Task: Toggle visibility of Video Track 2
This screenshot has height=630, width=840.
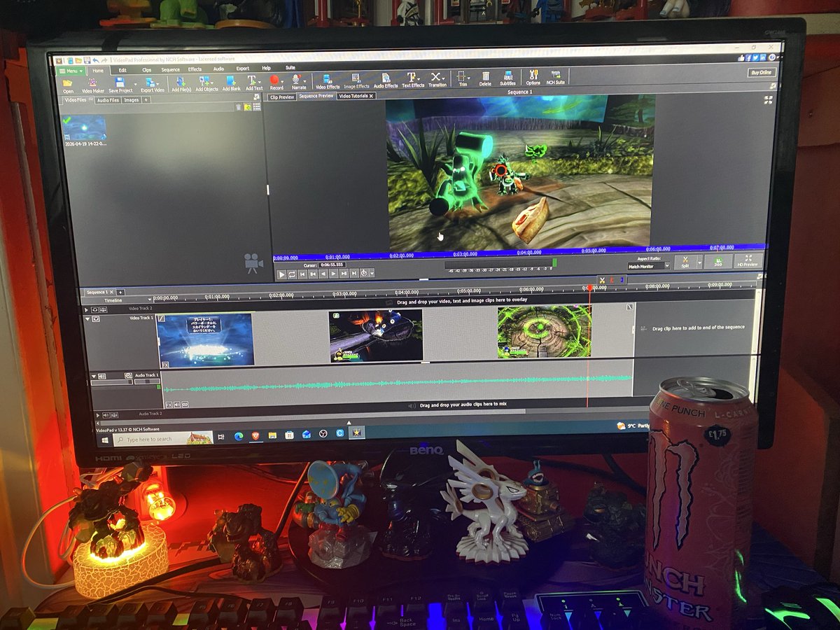Action: point(95,309)
